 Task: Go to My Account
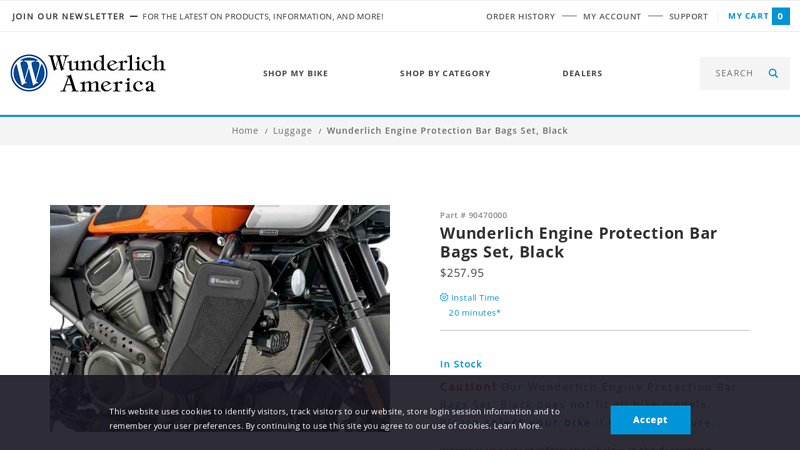point(612,16)
